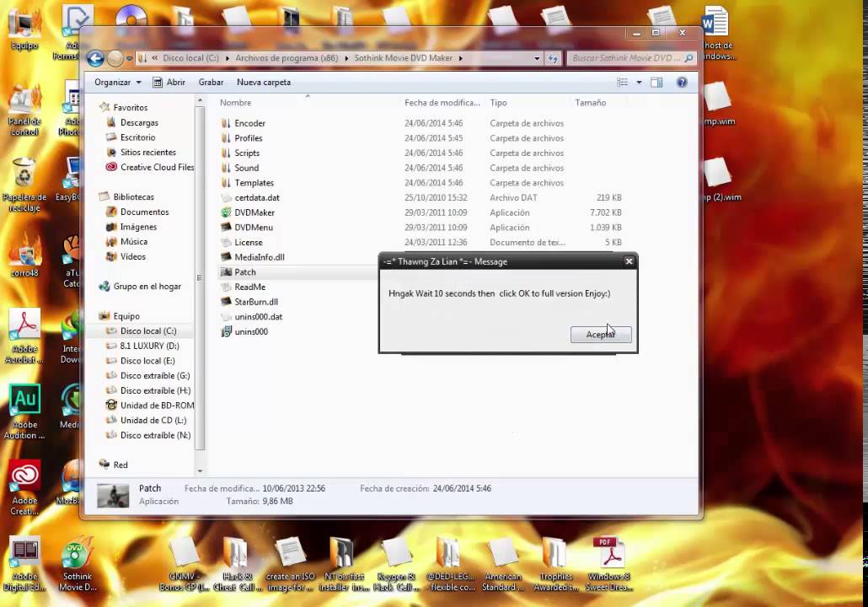This screenshot has height=607, width=868.
Task: Open Documentos library
Action: tap(144, 212)
